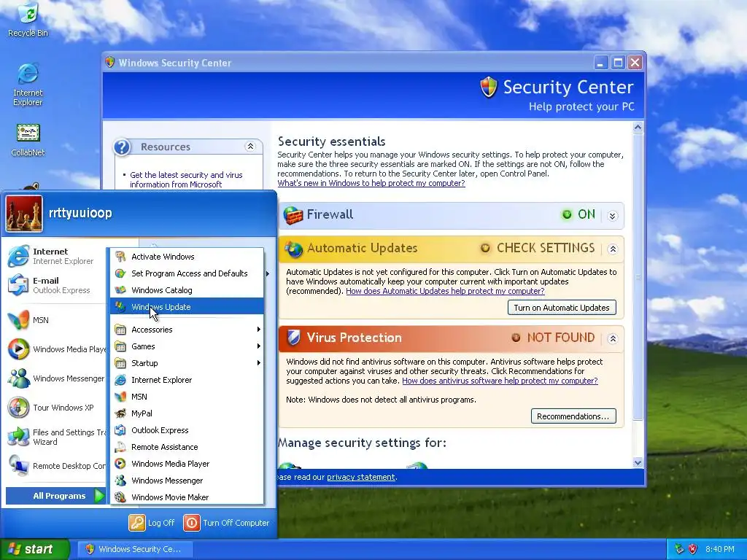
Task: Select Activate Windows menu entry
Action: 187,257
